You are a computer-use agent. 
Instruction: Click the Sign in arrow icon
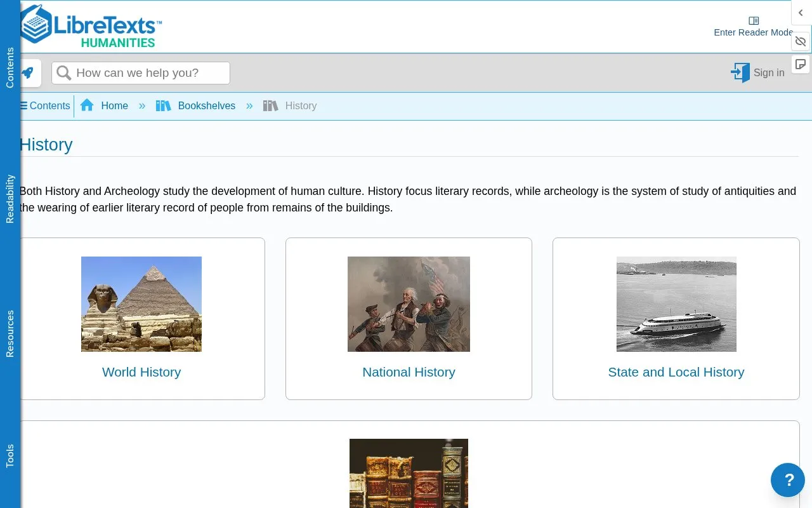pyautogui.click(x=740, y=72)
